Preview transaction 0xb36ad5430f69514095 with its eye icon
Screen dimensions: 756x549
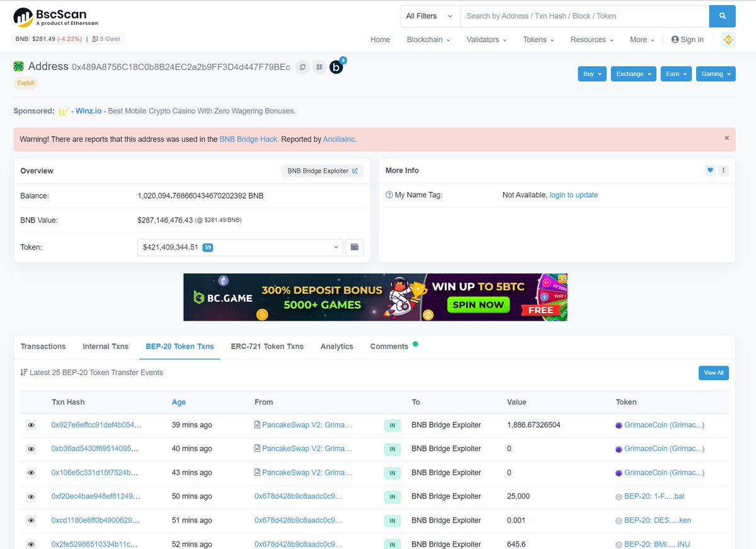click(31, 449)
